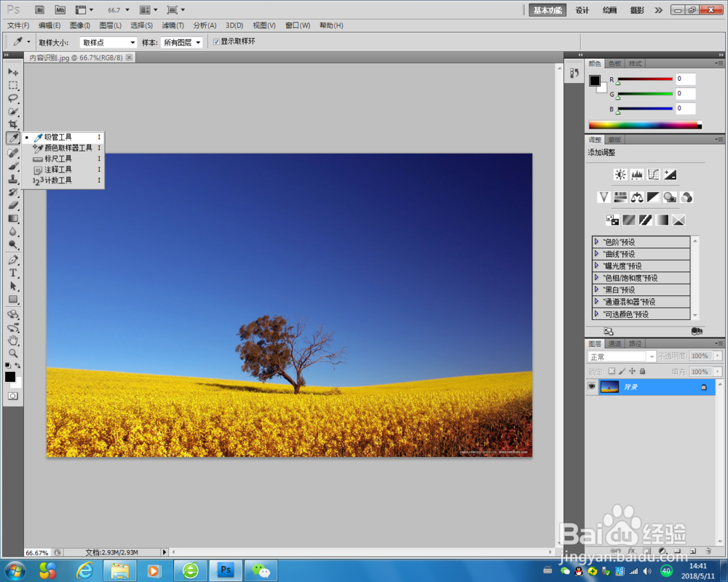Reset default foreground and background colors

pos(8,366)
